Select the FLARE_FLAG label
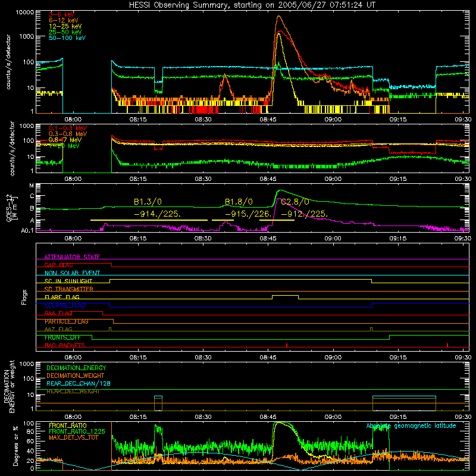Viewport: 476px width, 476px height. click(x=62, y=297)
